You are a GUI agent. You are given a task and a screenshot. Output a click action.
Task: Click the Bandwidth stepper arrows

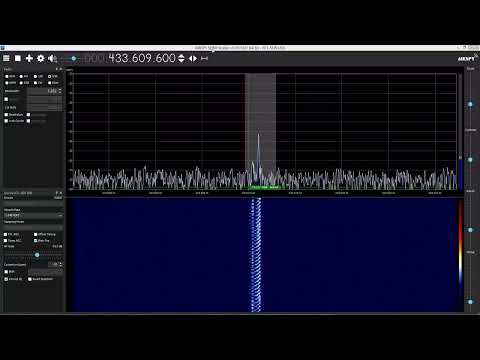60,91
